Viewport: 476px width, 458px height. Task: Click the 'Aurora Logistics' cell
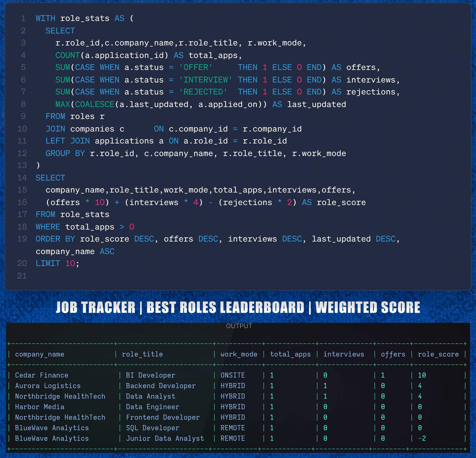(48, 386)
